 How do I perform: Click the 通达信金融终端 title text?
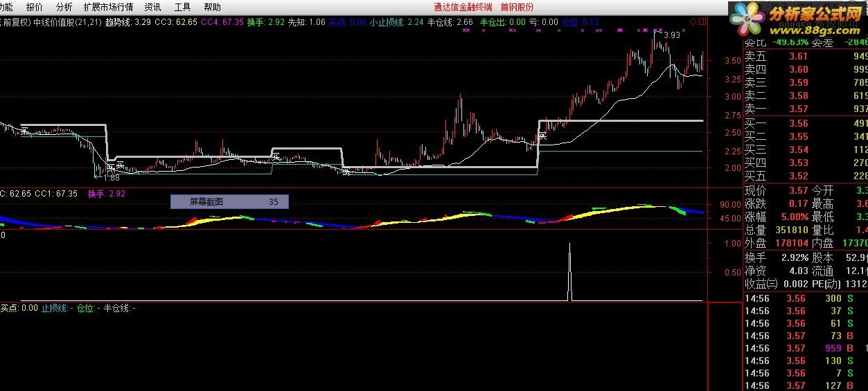pyautogui.click(x=463, y=7)
